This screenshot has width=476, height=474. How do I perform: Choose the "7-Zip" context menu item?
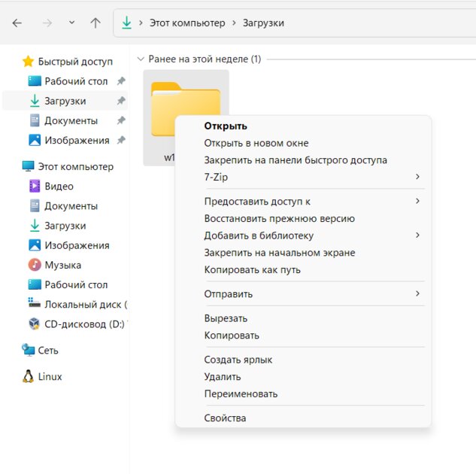[x=216, y=178]
